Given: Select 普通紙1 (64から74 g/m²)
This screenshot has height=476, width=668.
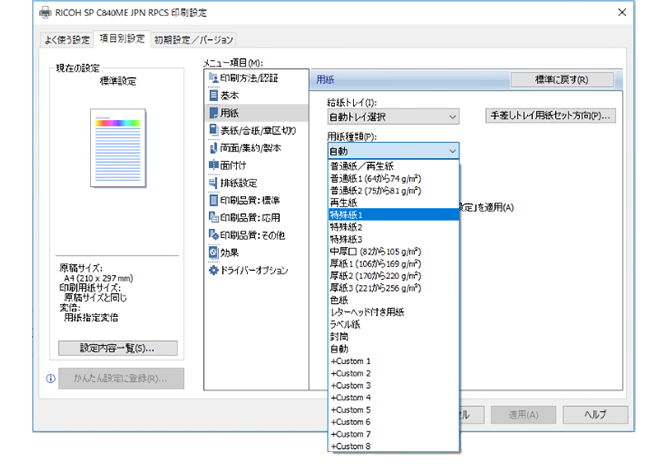Looking at the screenshot, I should [393, 178].
